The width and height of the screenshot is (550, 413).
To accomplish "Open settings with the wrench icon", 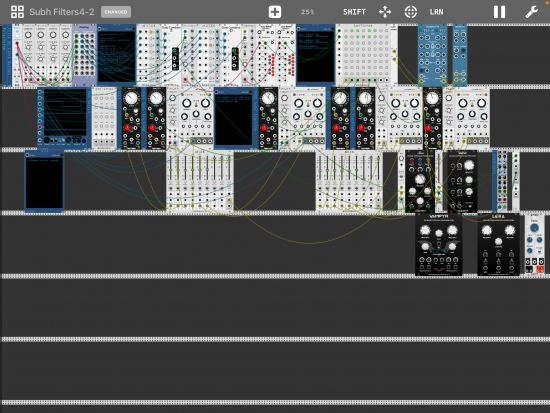I will [x=531, y=12].
